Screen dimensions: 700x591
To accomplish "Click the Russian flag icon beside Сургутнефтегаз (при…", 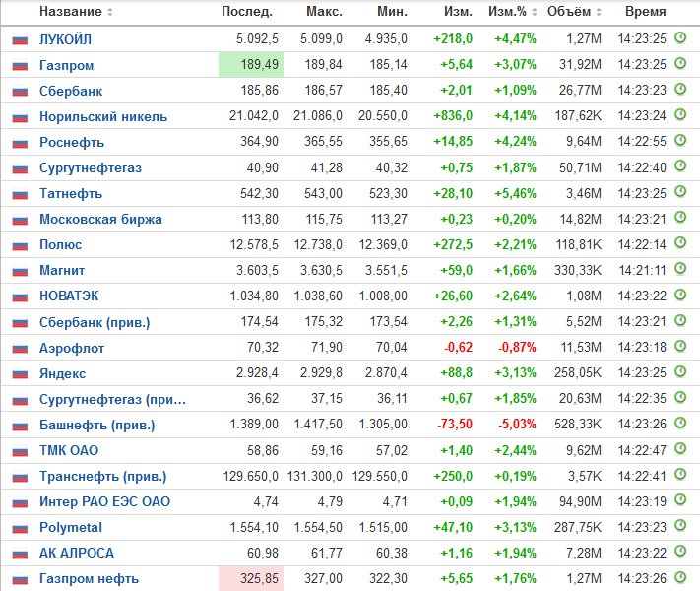I will [20, 400].
